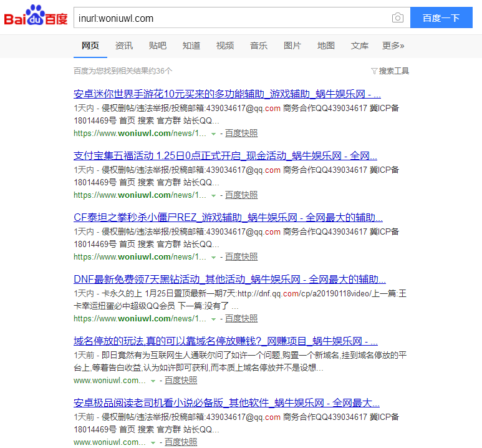Open result 支付宝集五福活动 1.25日0点正式开启

(225, 156)
